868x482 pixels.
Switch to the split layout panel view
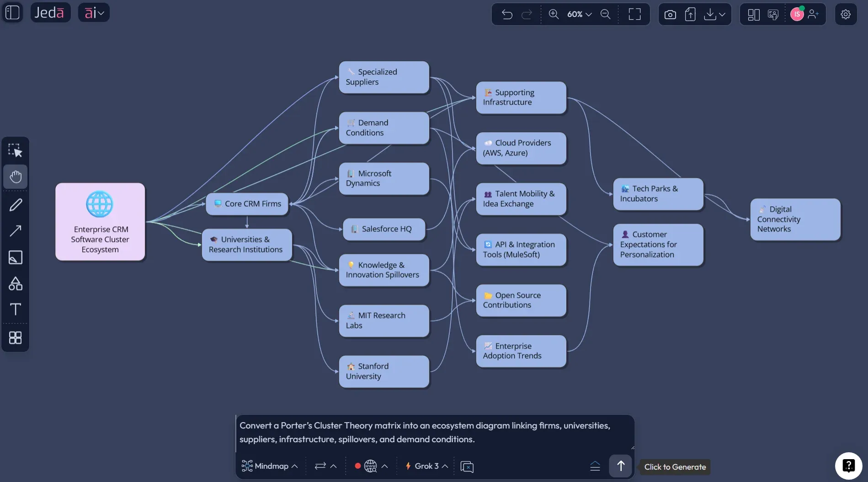tap(752, 14)
